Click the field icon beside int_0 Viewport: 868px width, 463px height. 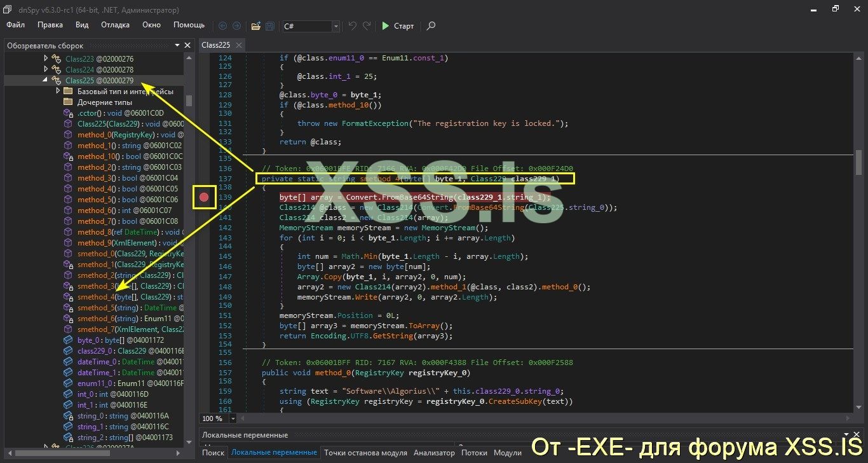68,394
